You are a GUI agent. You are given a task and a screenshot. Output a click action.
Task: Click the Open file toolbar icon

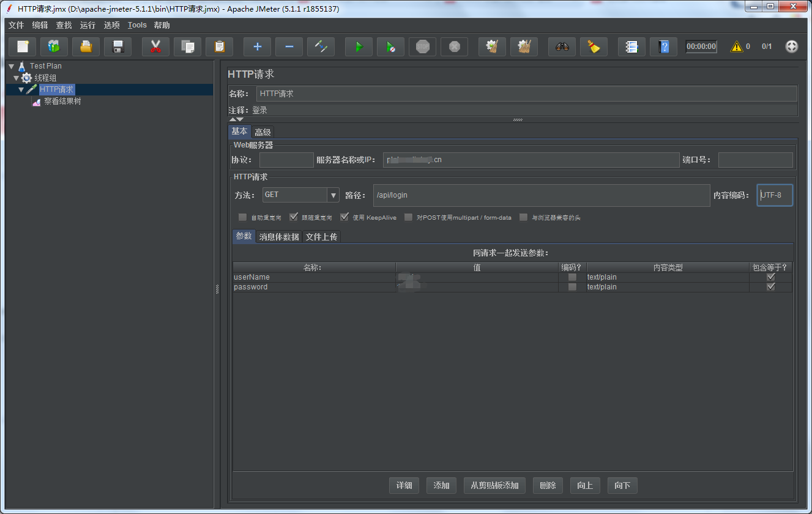86,47
